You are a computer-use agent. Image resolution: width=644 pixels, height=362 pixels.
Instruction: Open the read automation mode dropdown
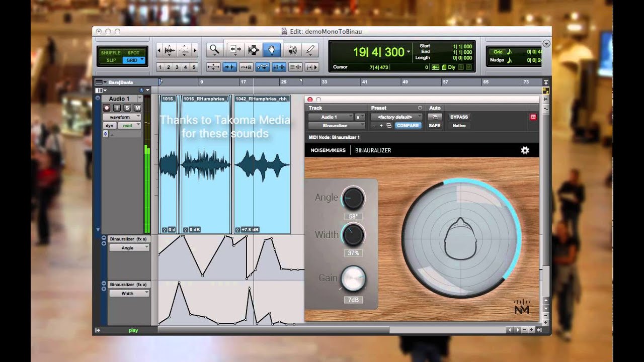pyautogui.click(x=129, y=126)
